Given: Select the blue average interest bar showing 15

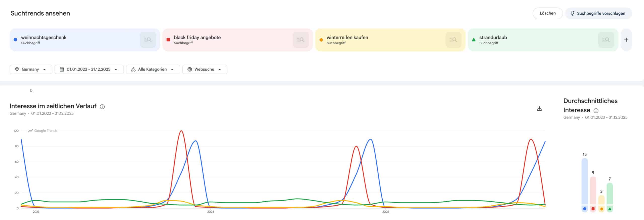Looking at the screenshot, I should click(584, 181).
